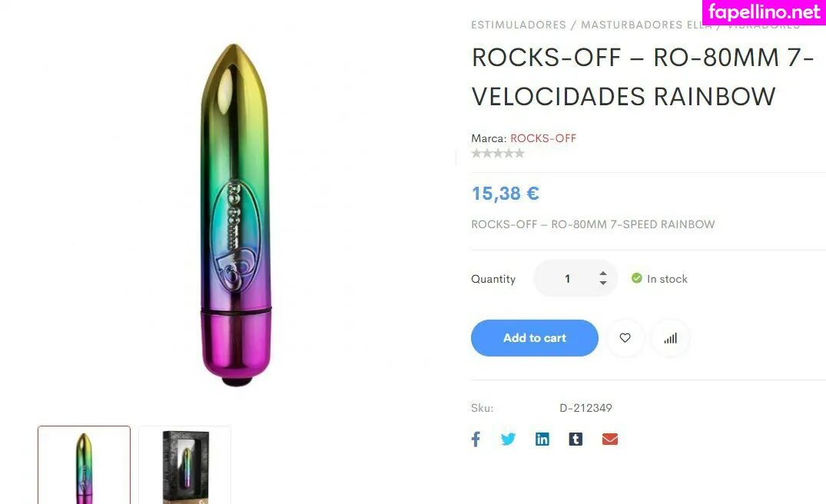Screen dimensions: 826x504
Task: Share by email envelope icon
Action: [x=610, y=439]
